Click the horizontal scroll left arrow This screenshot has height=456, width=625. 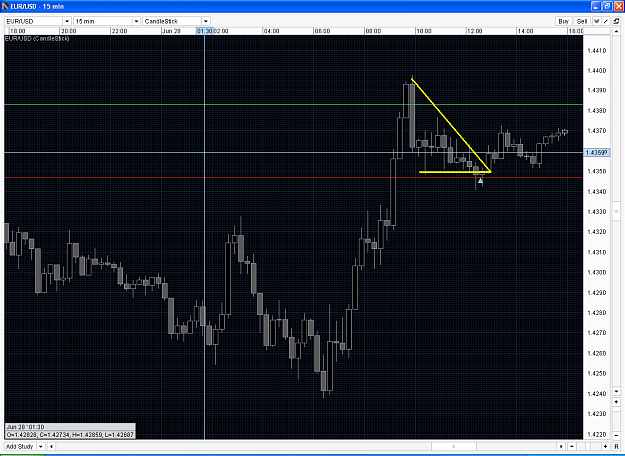click(51, 446)
